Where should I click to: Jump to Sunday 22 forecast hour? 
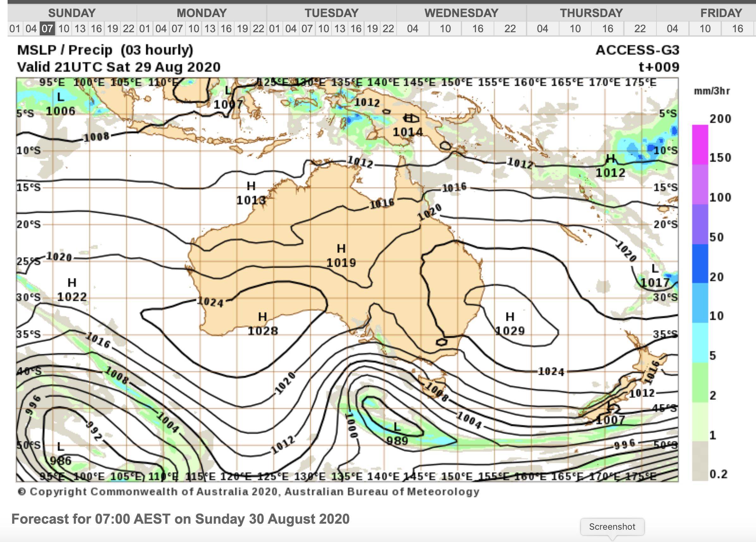pyautogui.click(x=129, y=29)
